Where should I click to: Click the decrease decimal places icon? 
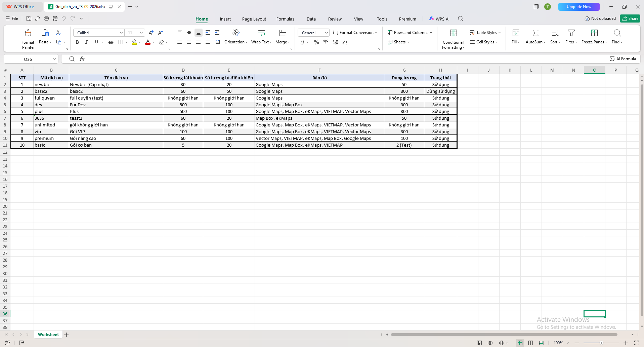(345, 42)
